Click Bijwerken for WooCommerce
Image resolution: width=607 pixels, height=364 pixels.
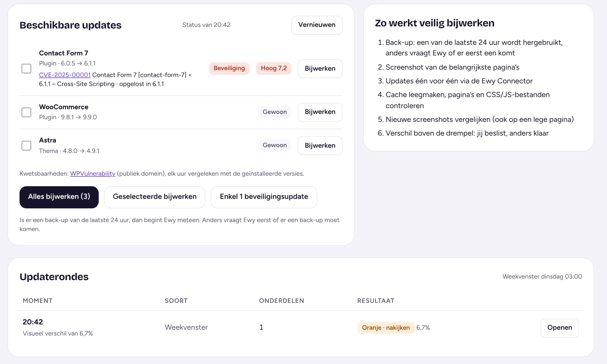tap(320, 112)
